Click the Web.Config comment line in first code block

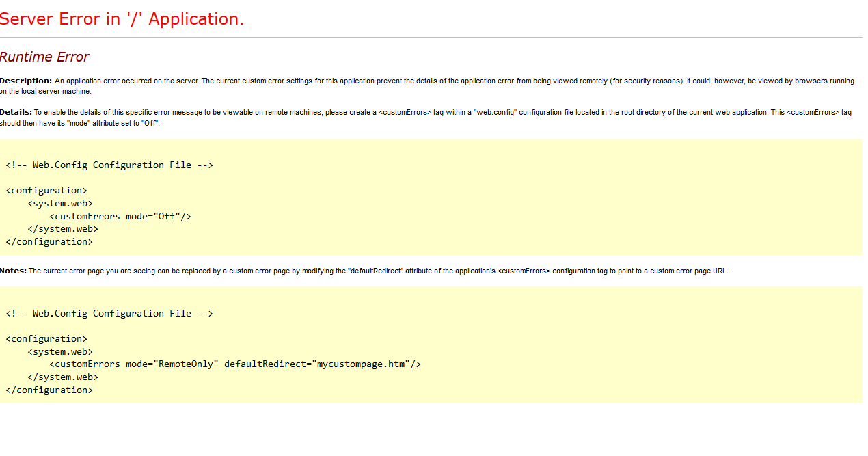coord(109,165)
